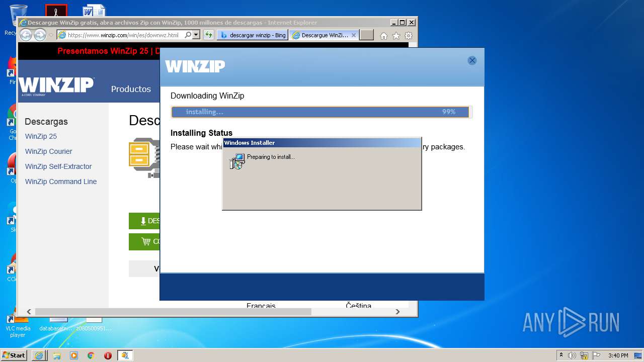Click the WinZip logo on the webpage
This screenshot has height=362, width=644.
tap(56, 86)
